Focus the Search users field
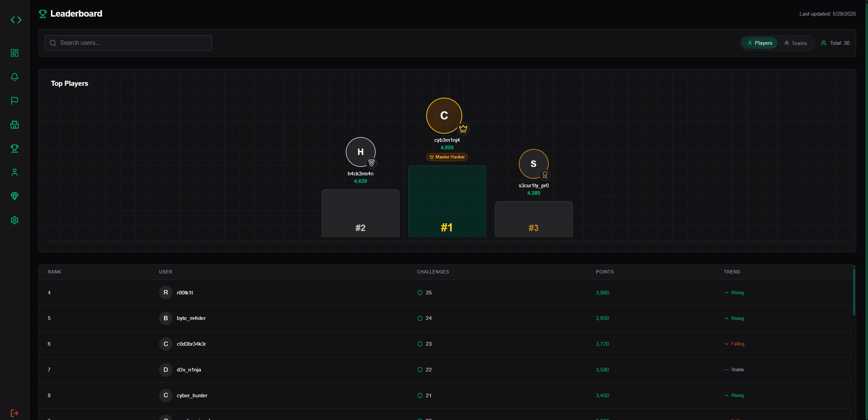The image size is (868, 420). coord(128,43)
